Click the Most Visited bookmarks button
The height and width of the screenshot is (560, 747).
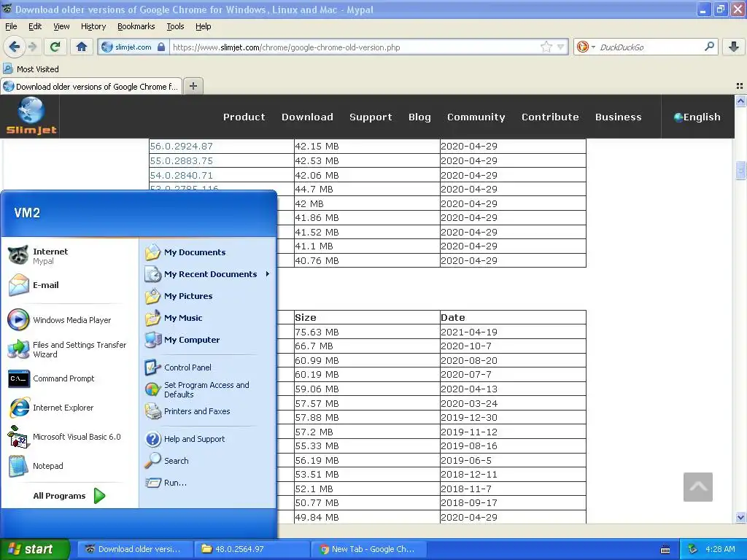31,69
